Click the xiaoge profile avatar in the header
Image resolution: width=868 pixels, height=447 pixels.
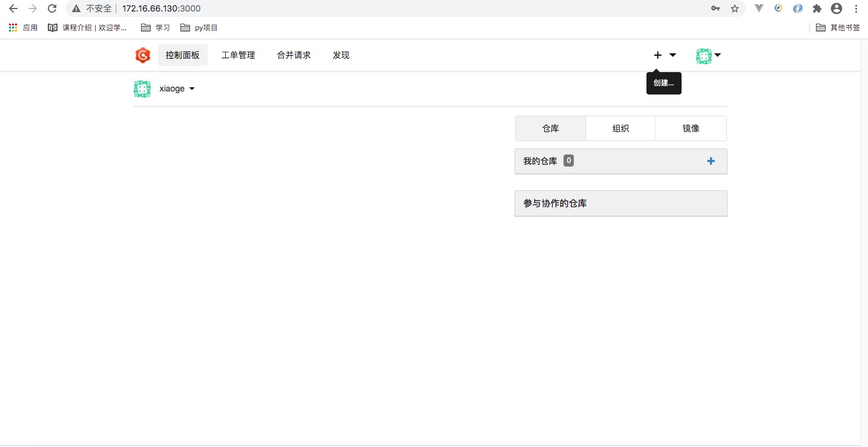pyautogui.click(x=703, y=55)
